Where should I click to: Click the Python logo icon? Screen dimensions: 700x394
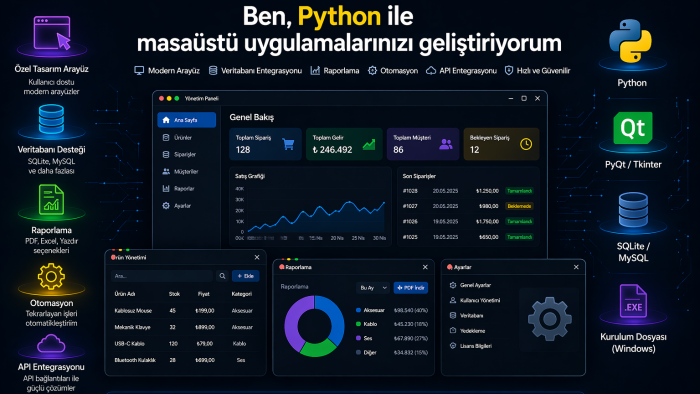(630, 41)
